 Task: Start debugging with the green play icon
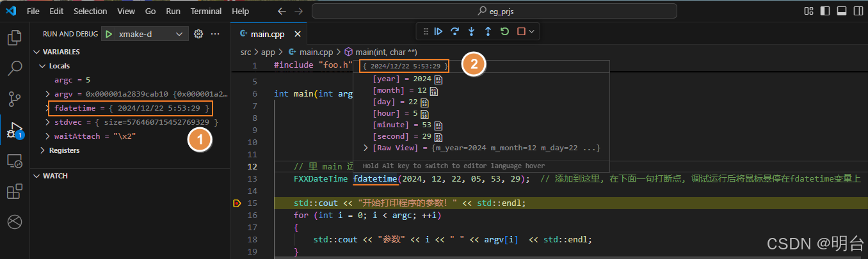[109, 34]
